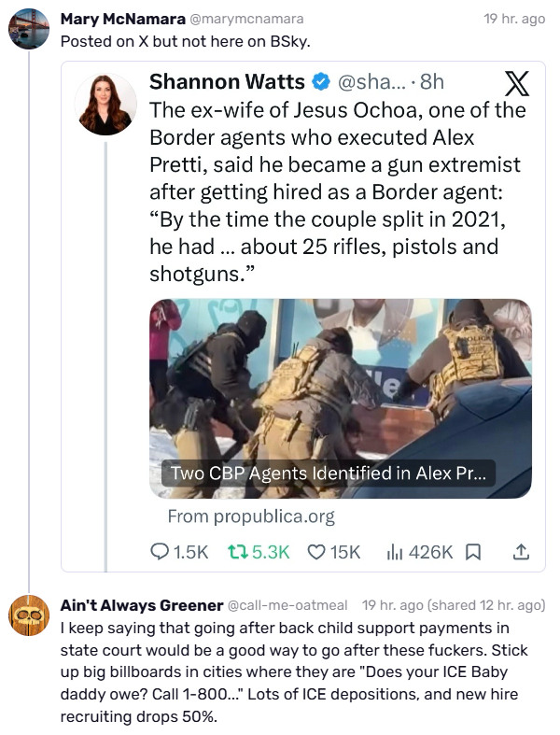Click the green repost arrows icon

point(238,552)
